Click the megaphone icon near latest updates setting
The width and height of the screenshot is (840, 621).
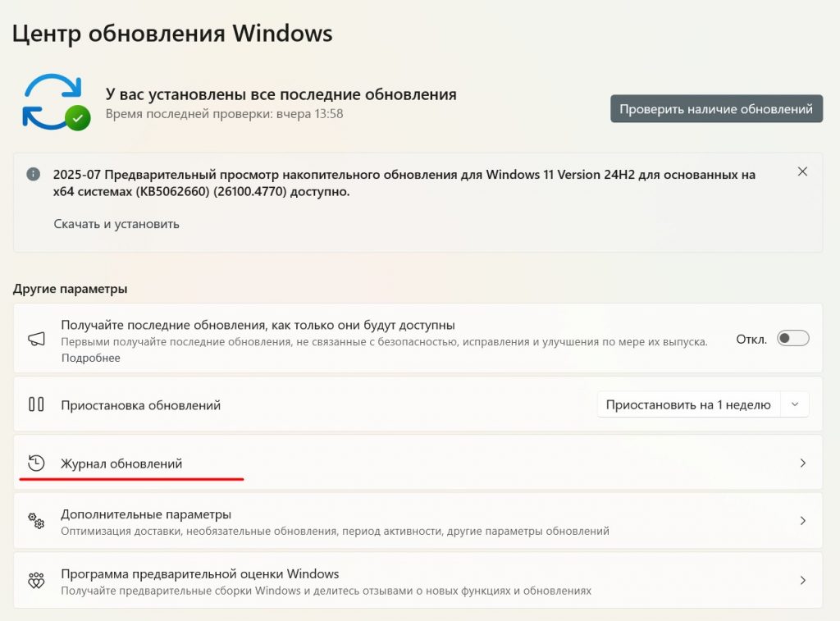point(34,338)
